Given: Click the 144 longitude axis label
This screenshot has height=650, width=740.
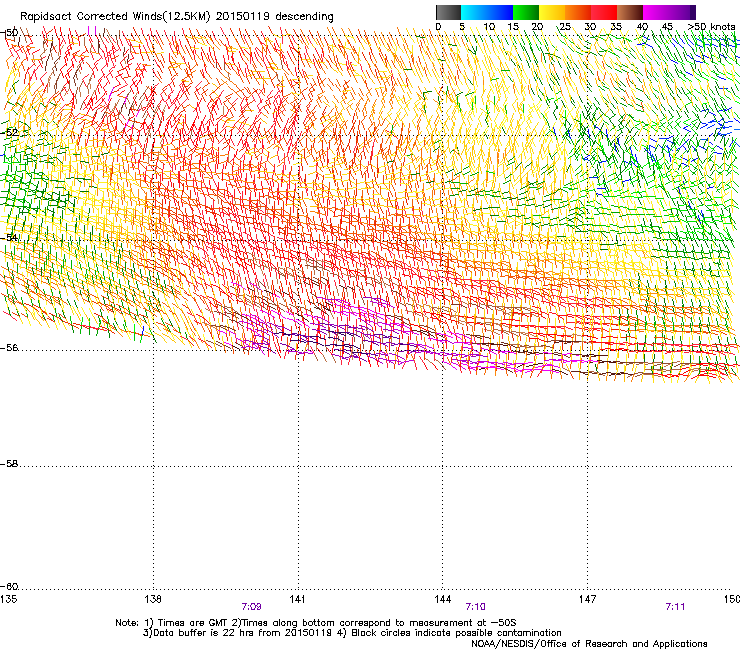Looking at the screenshot, I should 442,599.
